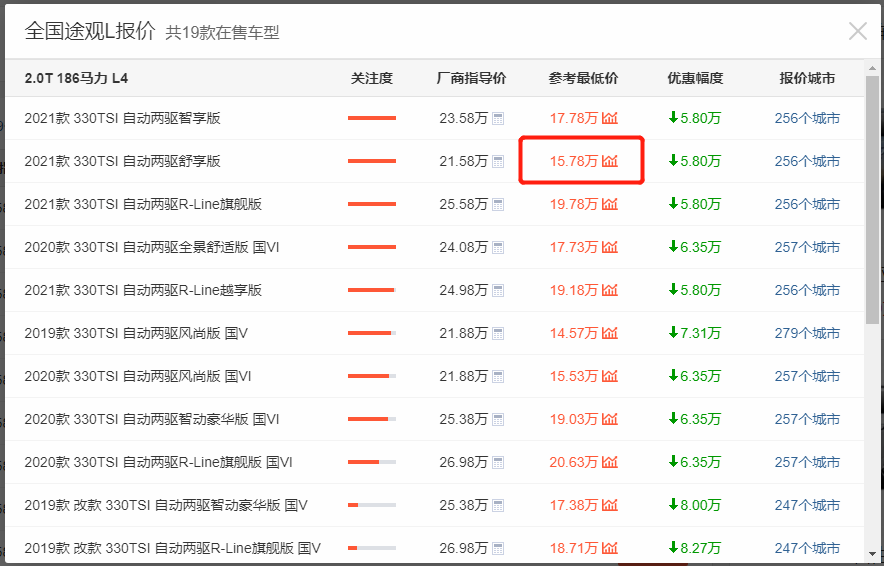Select the 2021款 330TSI 自动两驱智享版 model
The width and height of the screenshot is (884, 566).
[122, 118]
